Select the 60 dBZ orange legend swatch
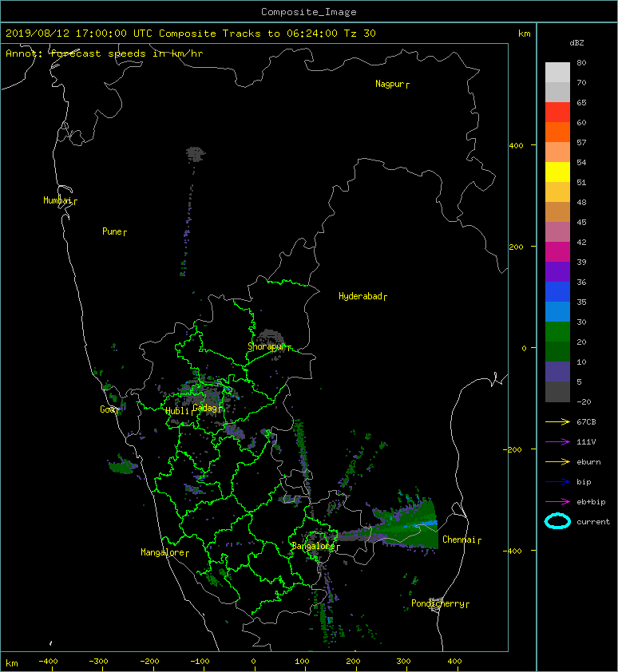Screen dimensions: 618x672 [557, 132]
